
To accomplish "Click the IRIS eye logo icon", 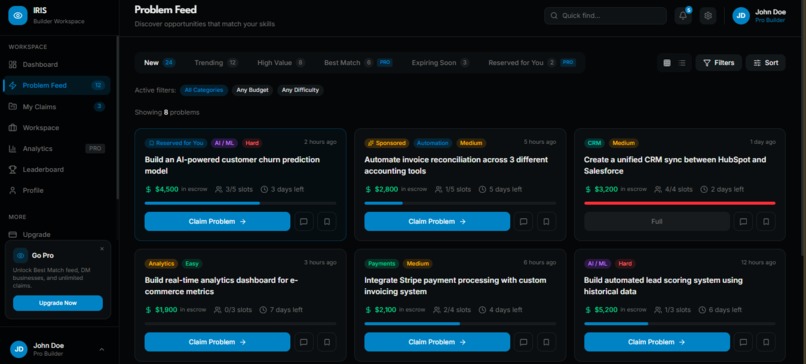I will (x=17, y=15).
